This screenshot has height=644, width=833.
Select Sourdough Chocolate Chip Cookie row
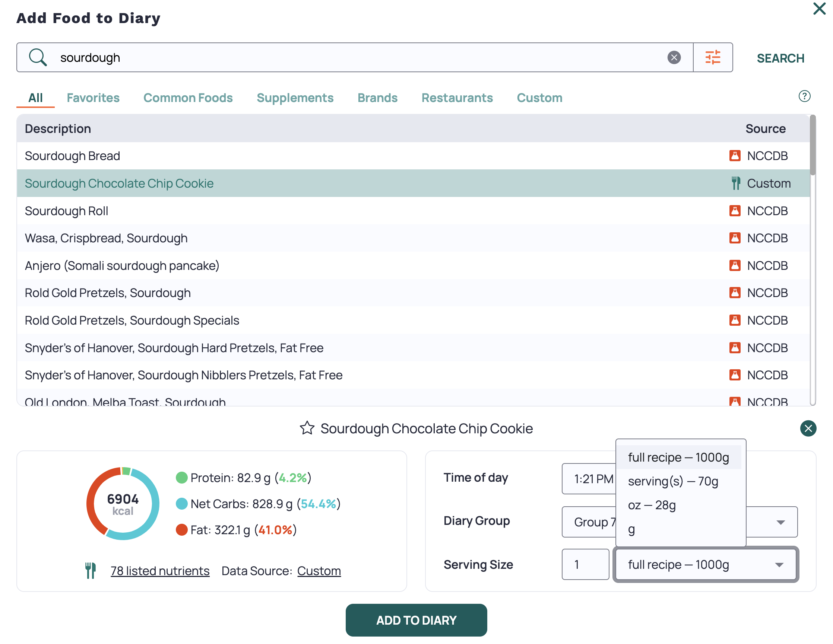pyautogui.click(x=413, y=183)
